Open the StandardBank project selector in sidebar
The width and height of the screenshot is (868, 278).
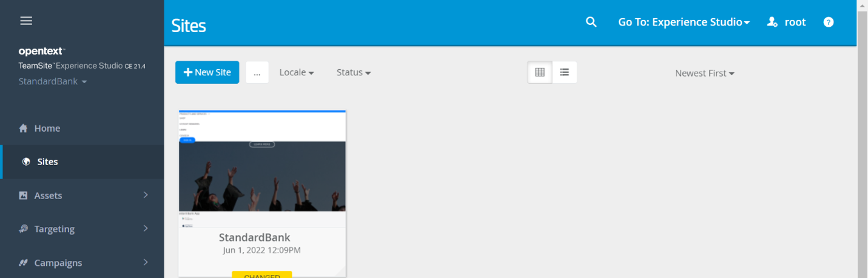point(53,81)
